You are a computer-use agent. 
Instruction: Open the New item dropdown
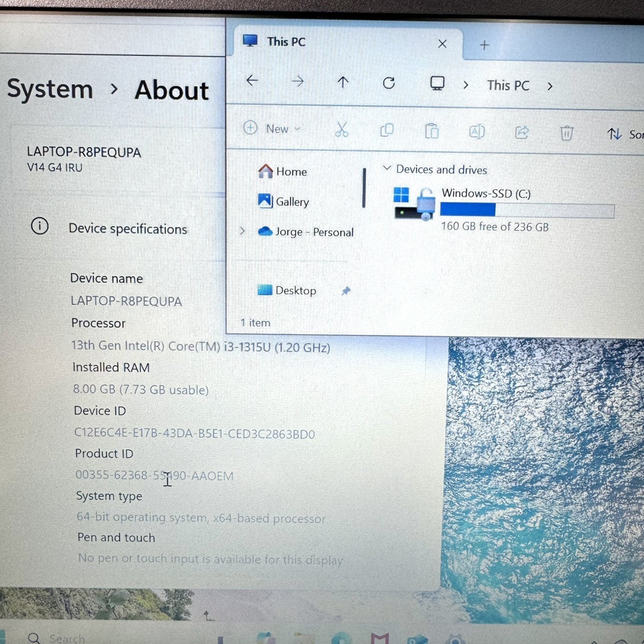(x=272, y=128)
